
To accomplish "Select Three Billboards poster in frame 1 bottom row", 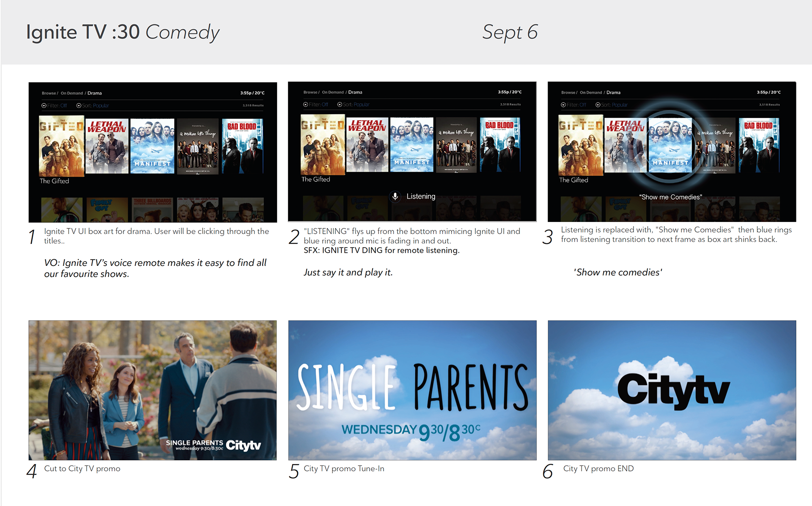I will tap(152, 210).
